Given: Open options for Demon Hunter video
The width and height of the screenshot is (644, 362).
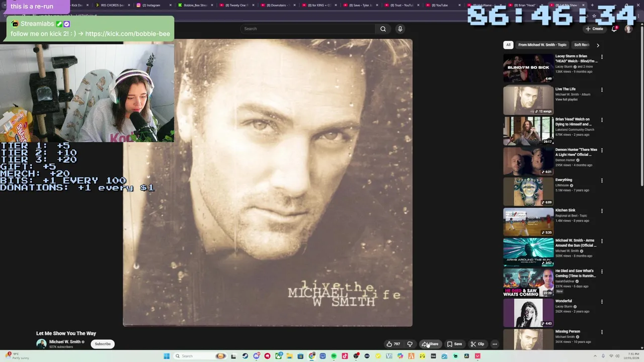Looking at the screenshot, I should [x=602, y=150].
